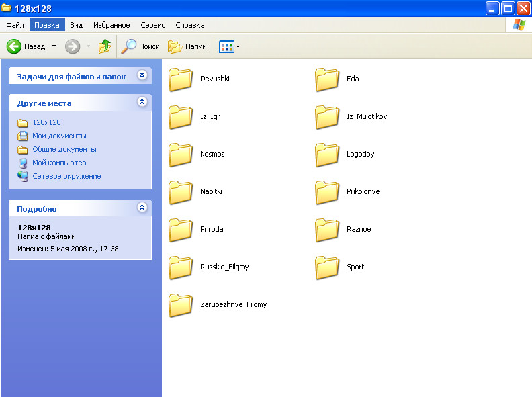The width and height of the screenshot is (532, 397).
Task: Click the Мои документы sidebar icon
Action: [x=23, y=136]
